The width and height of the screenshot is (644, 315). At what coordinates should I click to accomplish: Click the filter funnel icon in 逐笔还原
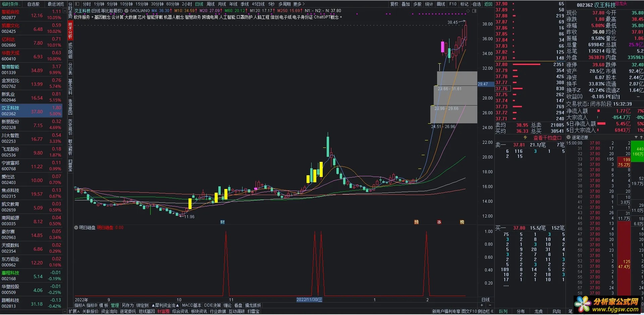click(636, 137)
